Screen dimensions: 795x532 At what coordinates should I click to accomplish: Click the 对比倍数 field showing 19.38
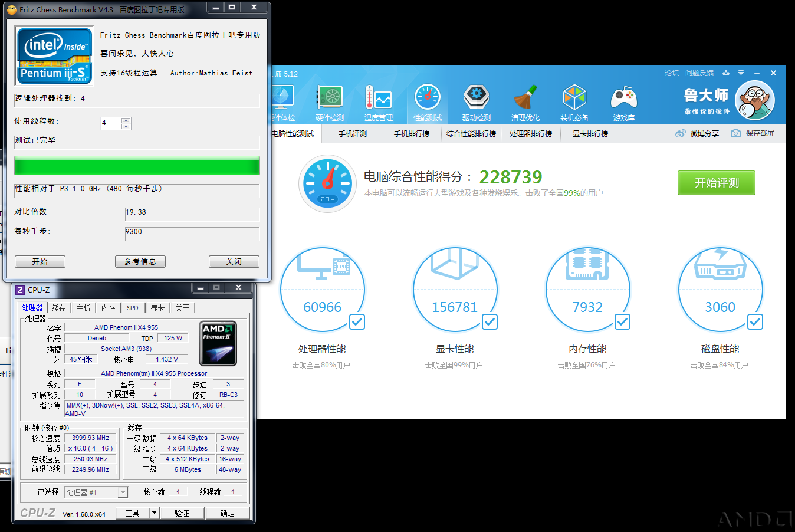click(192, 214)
